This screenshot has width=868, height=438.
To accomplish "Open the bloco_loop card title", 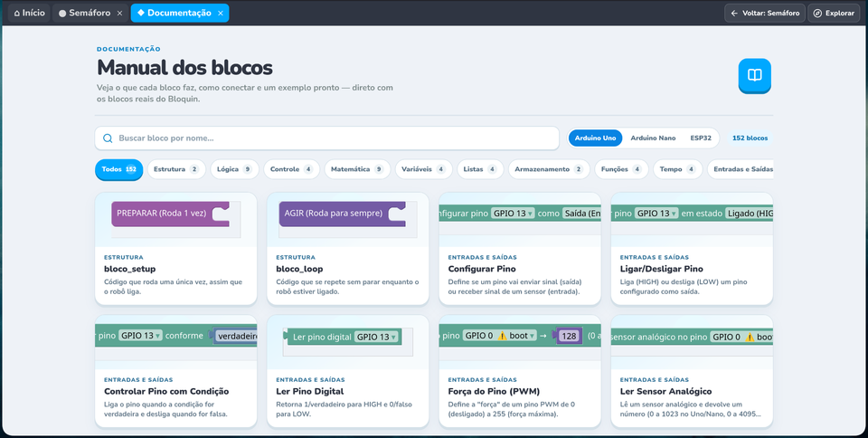I will (299, 269).
